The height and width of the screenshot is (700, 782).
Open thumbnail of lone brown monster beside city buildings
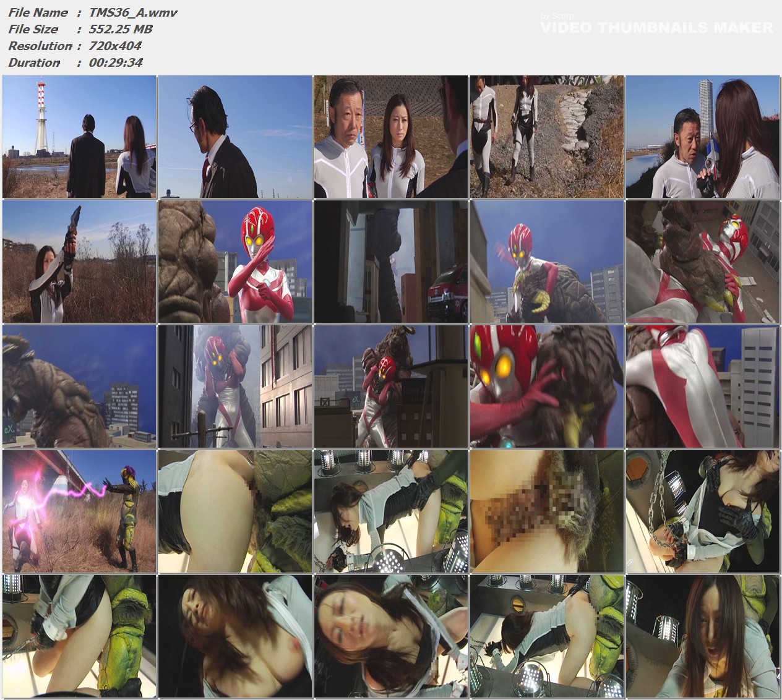[79, 386]
